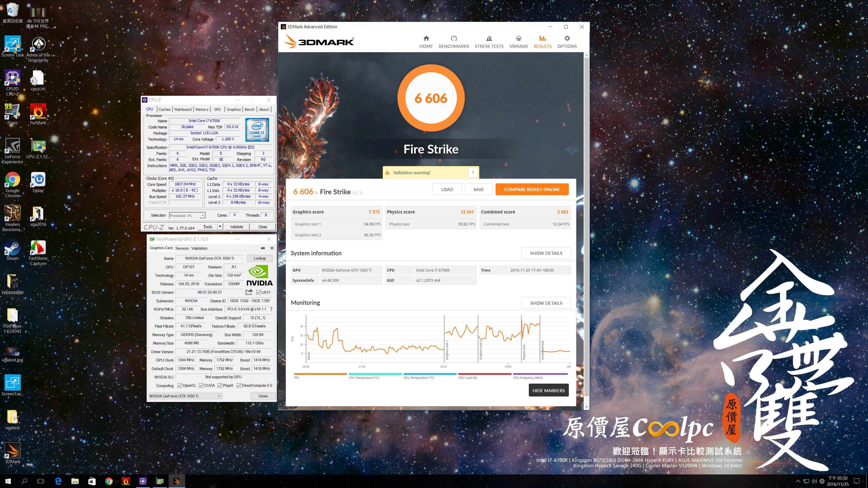Viewport: 868px width, 488px height.
Task: Open Windows Start menu
Action: [x=8, y=481]
